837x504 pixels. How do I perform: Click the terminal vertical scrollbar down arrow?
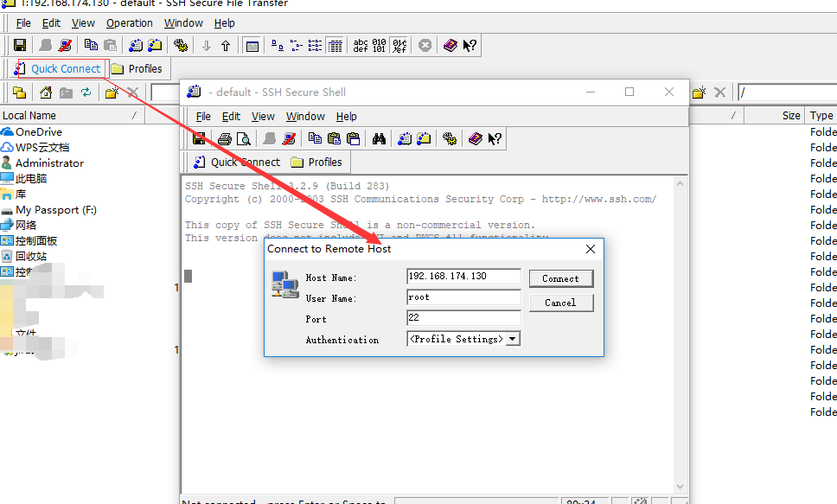click(x=680, y=487)
